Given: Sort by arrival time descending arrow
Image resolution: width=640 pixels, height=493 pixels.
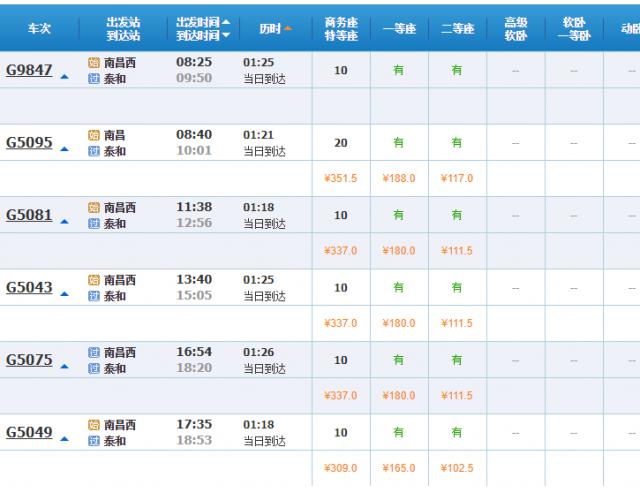Looking at the screenshot, I should [226, 36].
